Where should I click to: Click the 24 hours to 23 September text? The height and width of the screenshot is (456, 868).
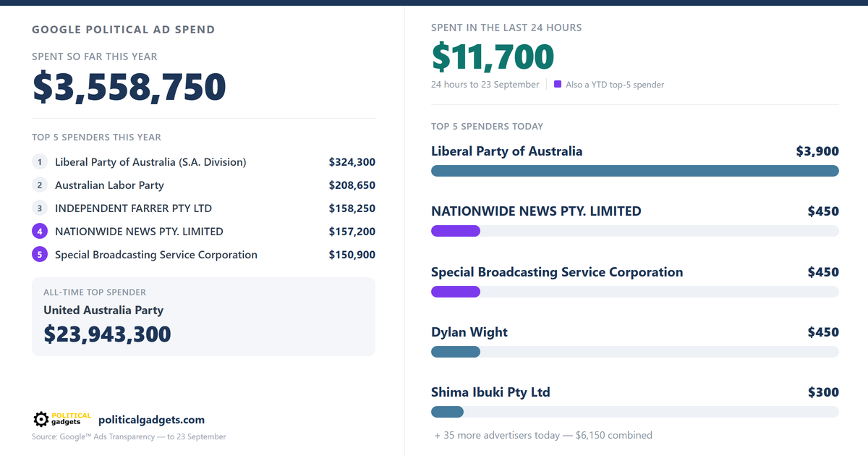point(485,85)
